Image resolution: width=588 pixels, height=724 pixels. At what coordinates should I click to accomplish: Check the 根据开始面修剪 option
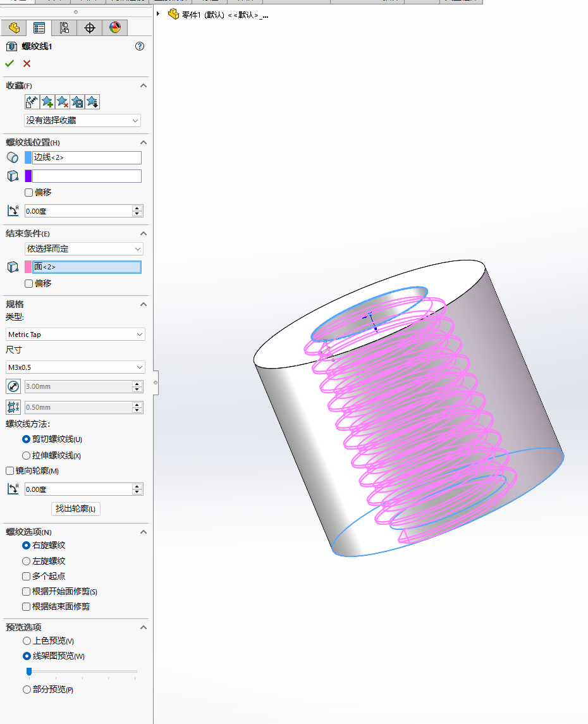[x=27, y=592]
